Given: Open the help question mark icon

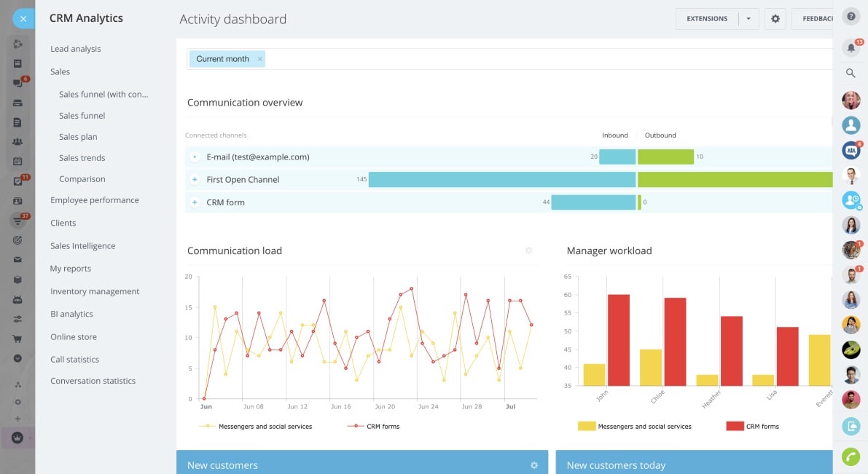Looking at the screenshot, I should click(851, 17).
